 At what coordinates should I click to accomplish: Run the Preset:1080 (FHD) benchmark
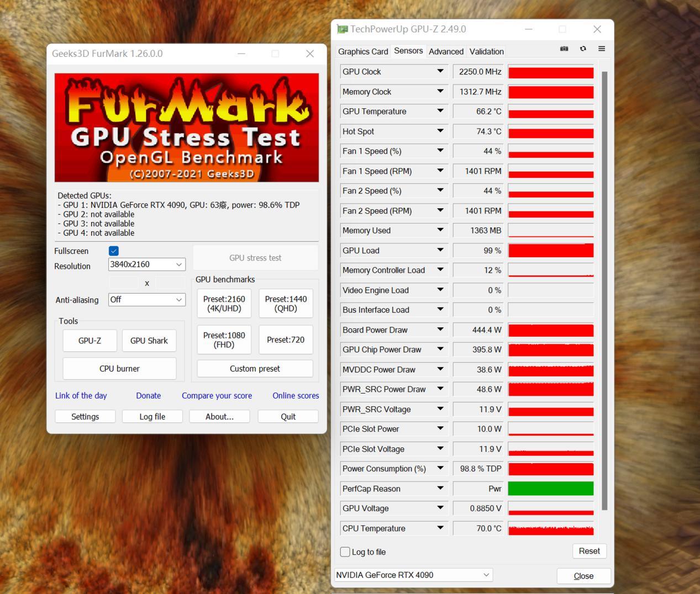tap(224, 340)
